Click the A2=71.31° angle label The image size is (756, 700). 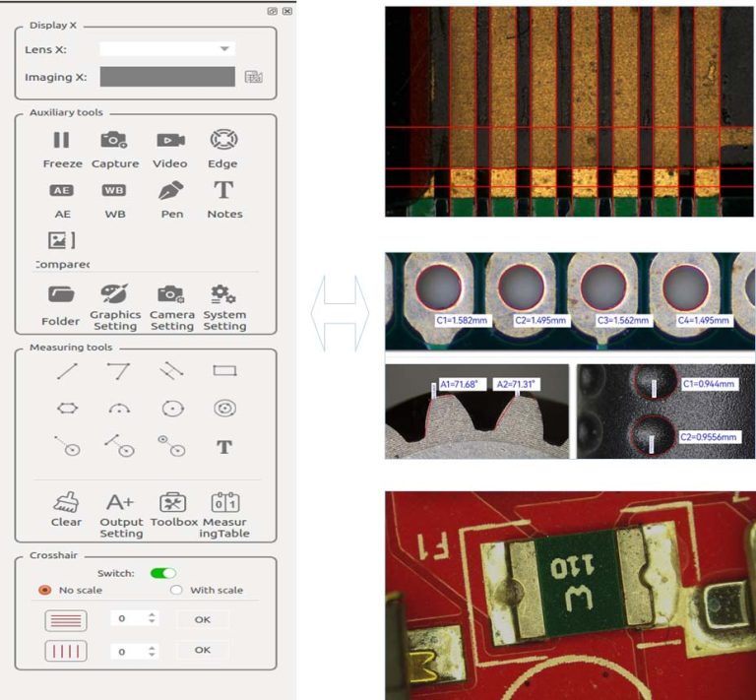click(516, 384)
